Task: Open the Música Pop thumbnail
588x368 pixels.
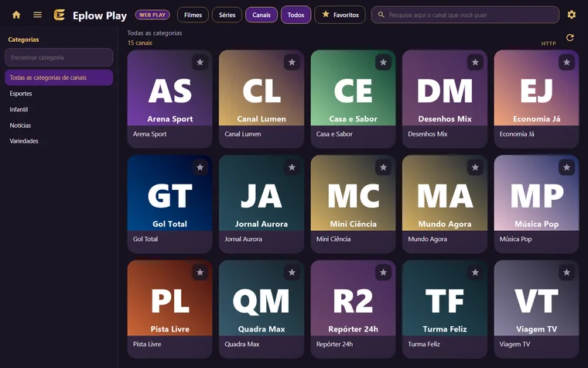Action: tap(536, 193)
